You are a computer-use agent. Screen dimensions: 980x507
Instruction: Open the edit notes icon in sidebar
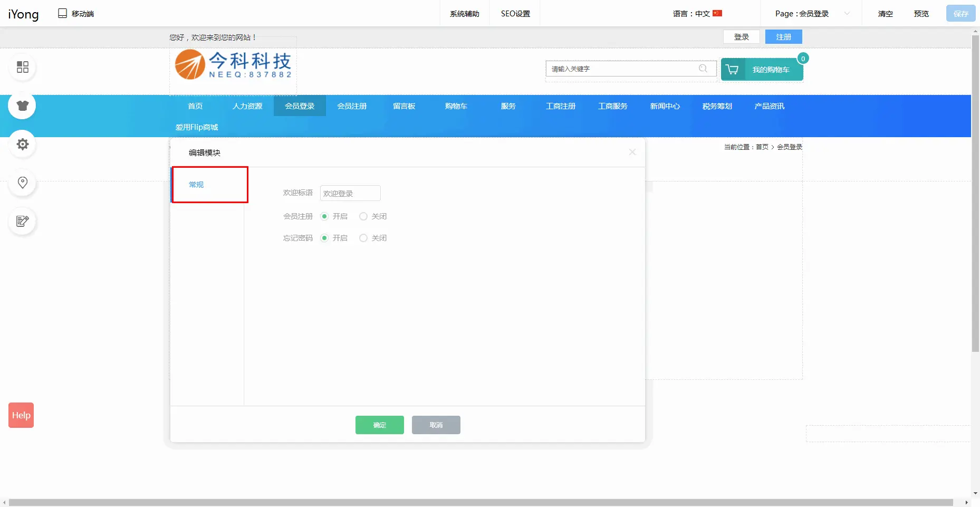point(23,221)
